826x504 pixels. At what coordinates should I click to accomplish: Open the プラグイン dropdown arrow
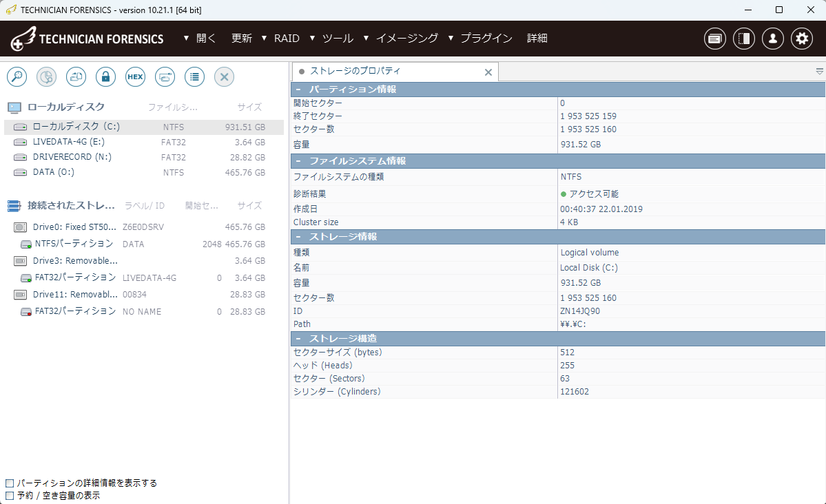[x=451, y=39]
